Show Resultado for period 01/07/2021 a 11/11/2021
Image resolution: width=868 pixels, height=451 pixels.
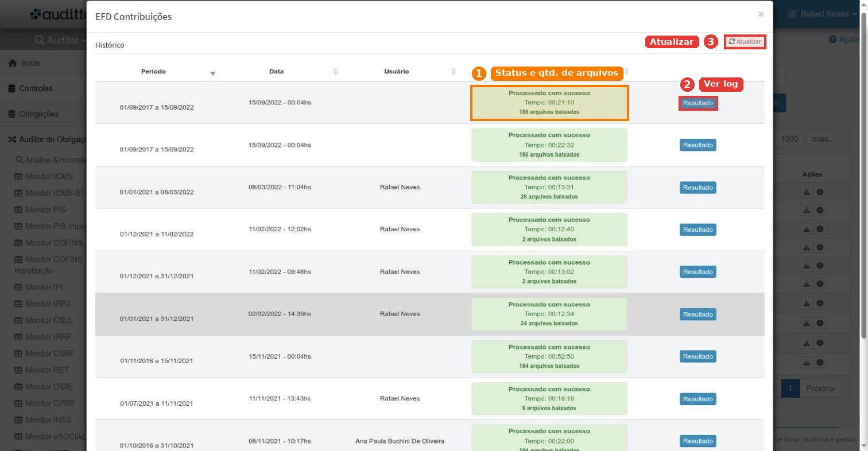click(x=698, y=399)
